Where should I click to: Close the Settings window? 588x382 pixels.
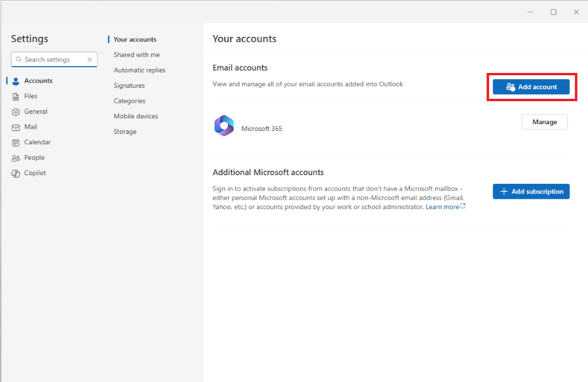577,12
